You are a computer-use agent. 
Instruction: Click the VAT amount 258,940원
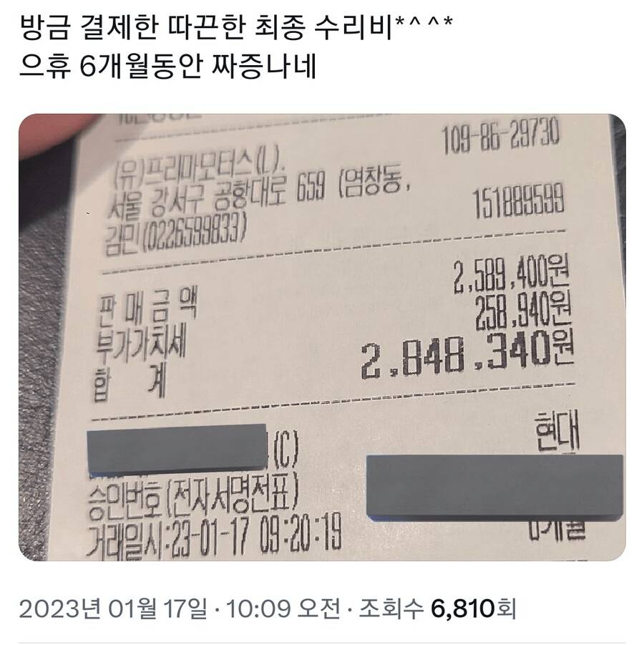(x=522, y=312)
